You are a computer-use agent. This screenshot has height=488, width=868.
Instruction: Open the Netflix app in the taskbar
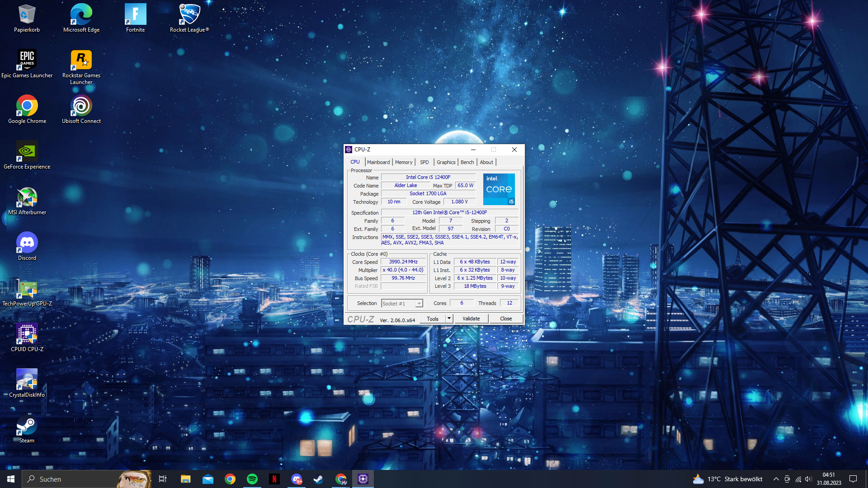tap(274, 479)
